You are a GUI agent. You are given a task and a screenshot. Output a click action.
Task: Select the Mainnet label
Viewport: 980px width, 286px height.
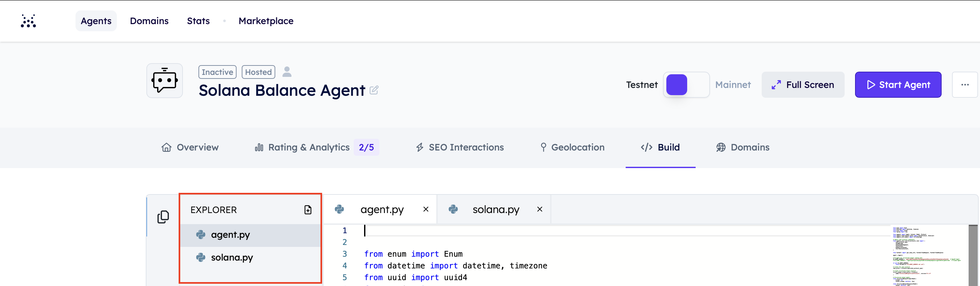[733, 85]
